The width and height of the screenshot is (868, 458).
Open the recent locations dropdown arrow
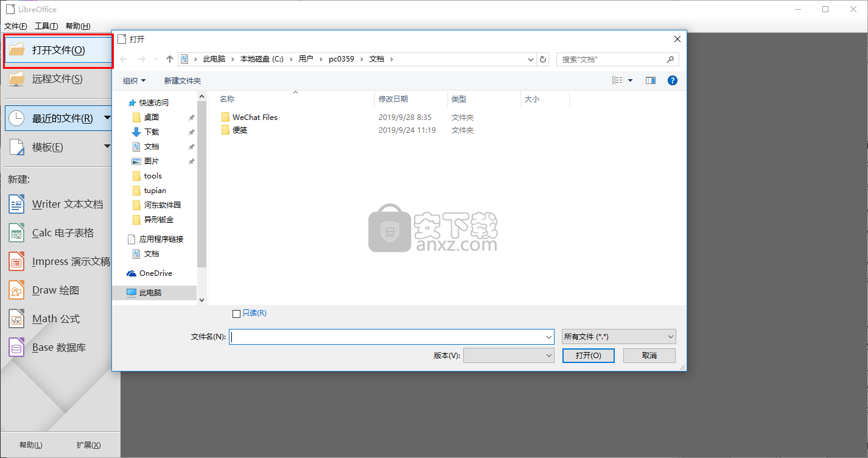point(156,59)
